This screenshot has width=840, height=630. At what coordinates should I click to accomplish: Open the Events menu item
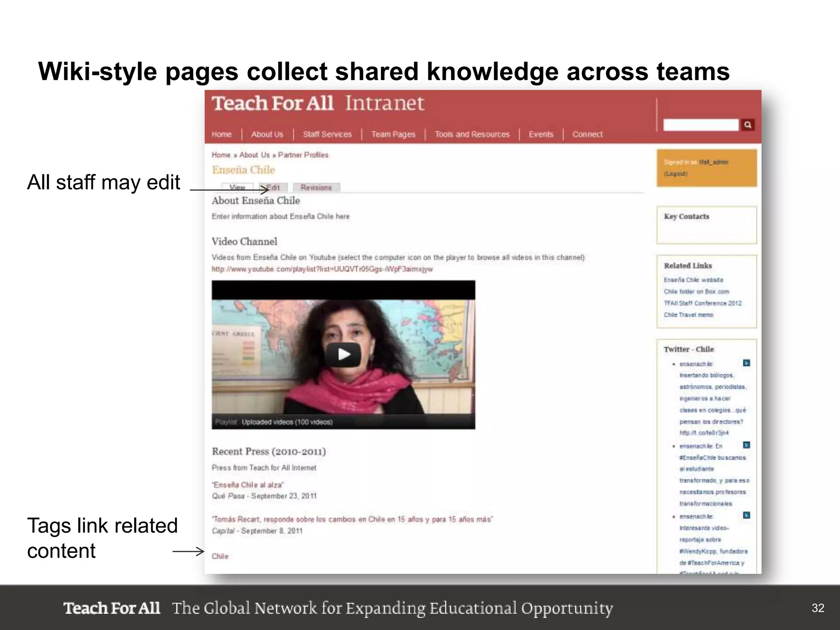pos(541,134)
